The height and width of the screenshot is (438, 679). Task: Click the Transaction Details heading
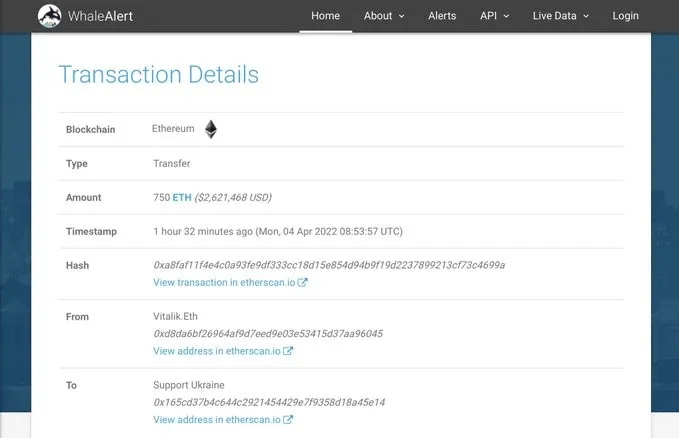click(x=158, y=75)
